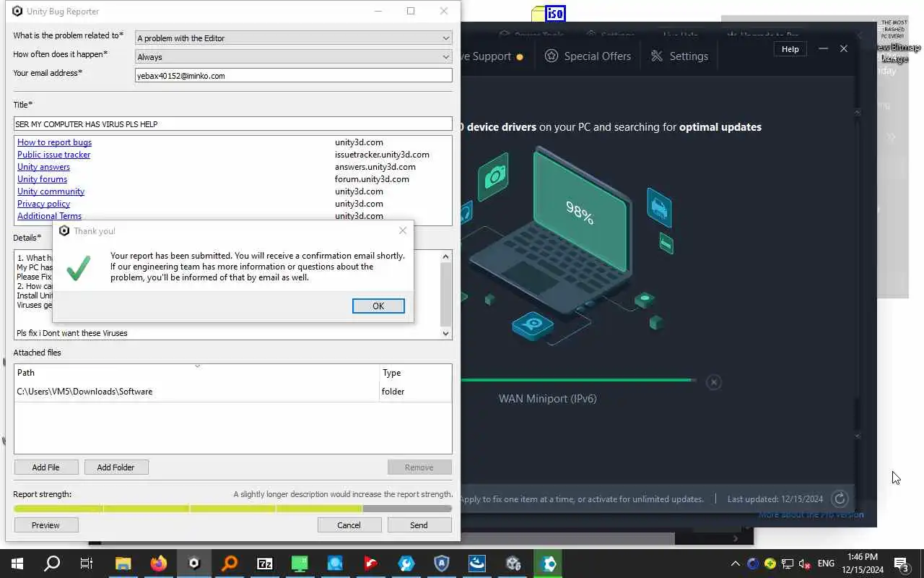
Task: Open the shield 'A' app on taskbar
Action: click(442, 564)
